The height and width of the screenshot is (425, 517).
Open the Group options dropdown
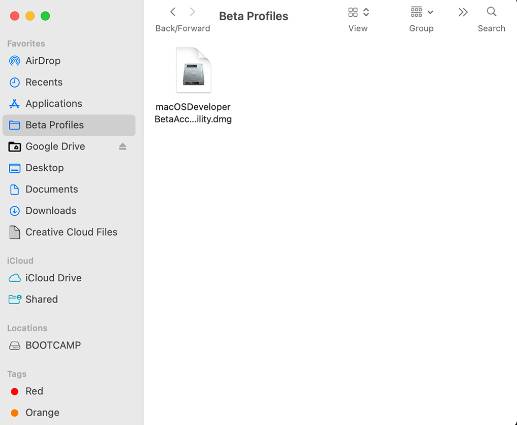[421, 12]
